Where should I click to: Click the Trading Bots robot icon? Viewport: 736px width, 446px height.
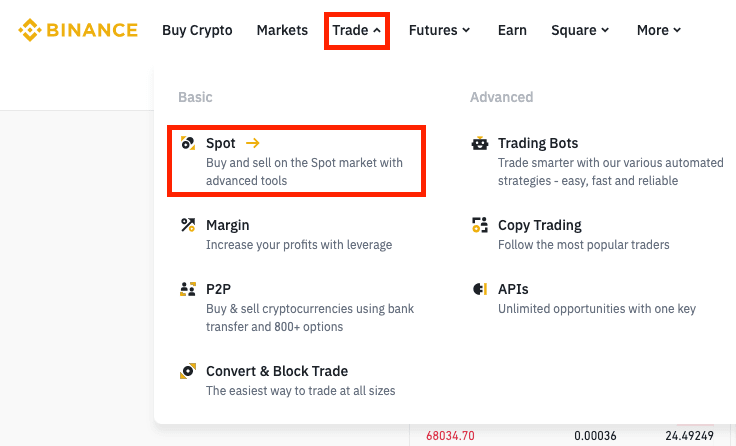pyautogui.click(x=480, y=144)
